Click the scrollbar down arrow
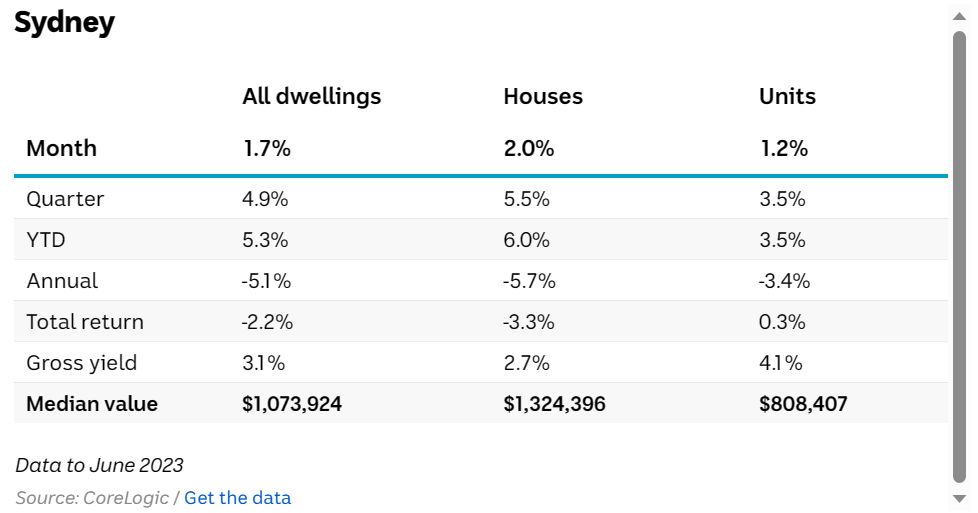Screen dimensions: 978x513 (x=959, y=497)
